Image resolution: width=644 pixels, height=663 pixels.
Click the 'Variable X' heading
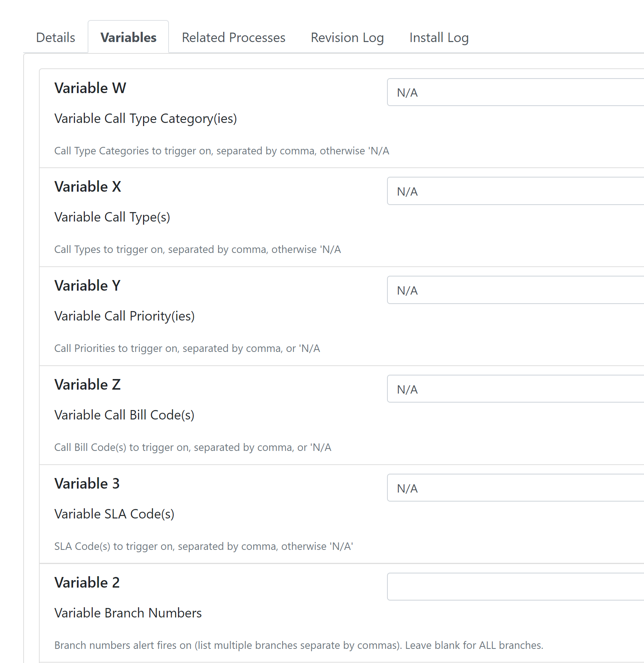click(x=88, y=187)
